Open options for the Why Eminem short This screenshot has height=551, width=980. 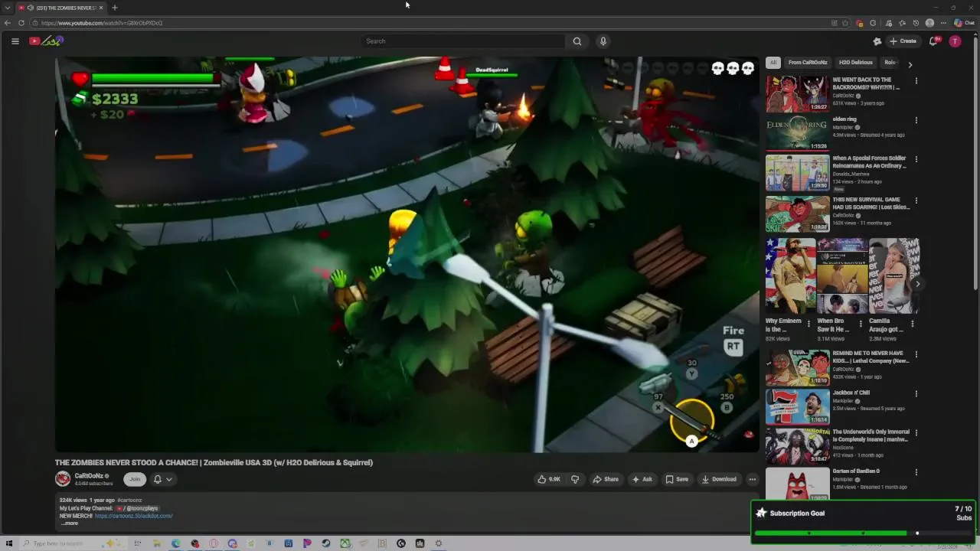click(x=808, y=324)
